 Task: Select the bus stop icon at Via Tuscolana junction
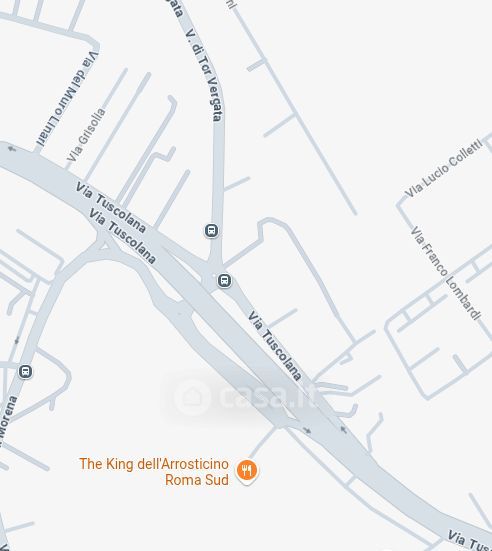point(225,281)
